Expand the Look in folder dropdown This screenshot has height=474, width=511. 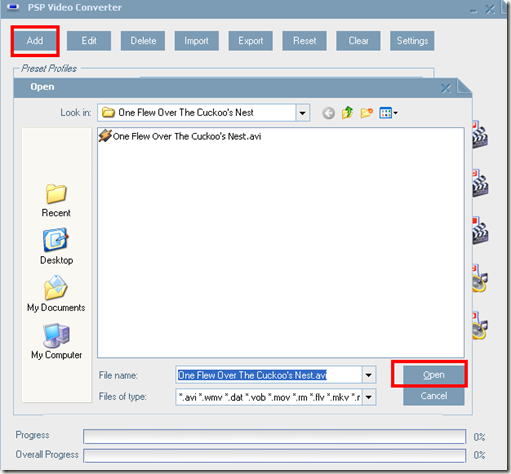click(x=302, y=113)
